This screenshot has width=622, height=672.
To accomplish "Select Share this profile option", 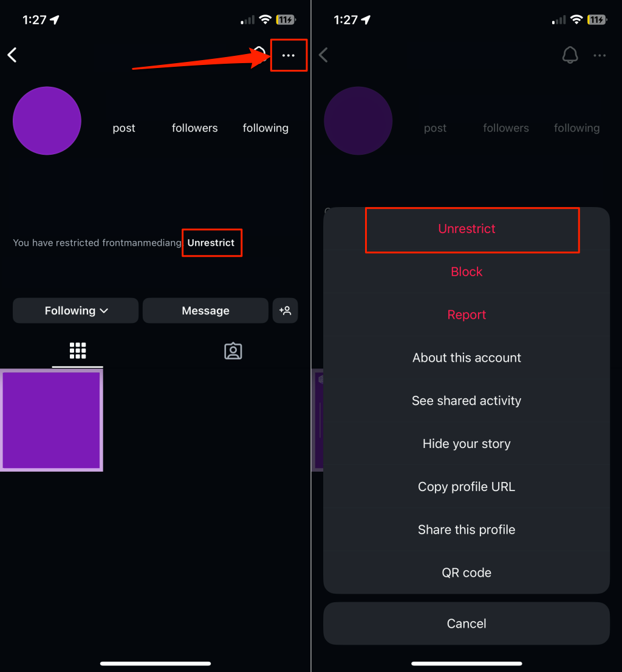I will click(466, 530).
